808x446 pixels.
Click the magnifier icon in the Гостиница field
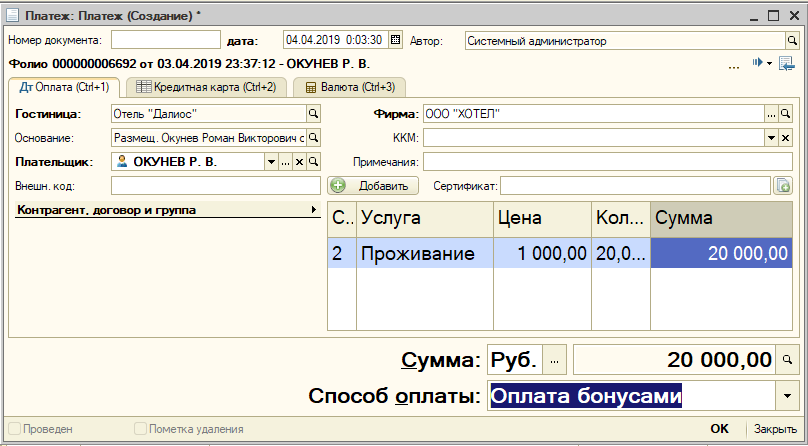point(313,114)
